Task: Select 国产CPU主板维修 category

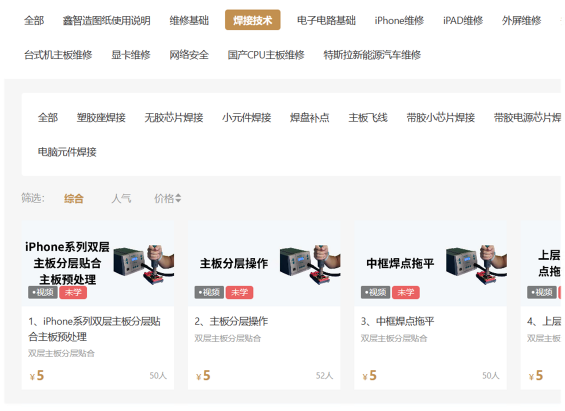Action: (266, 55)
